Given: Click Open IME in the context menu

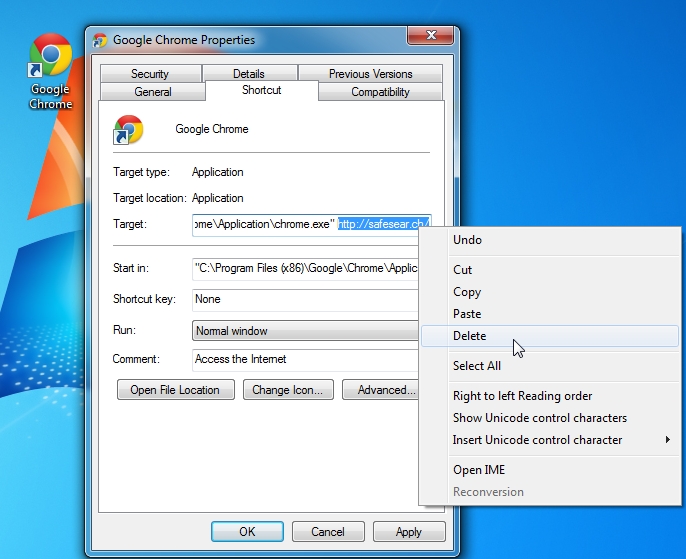Looking at the screenshot, I should click(550, 470).
